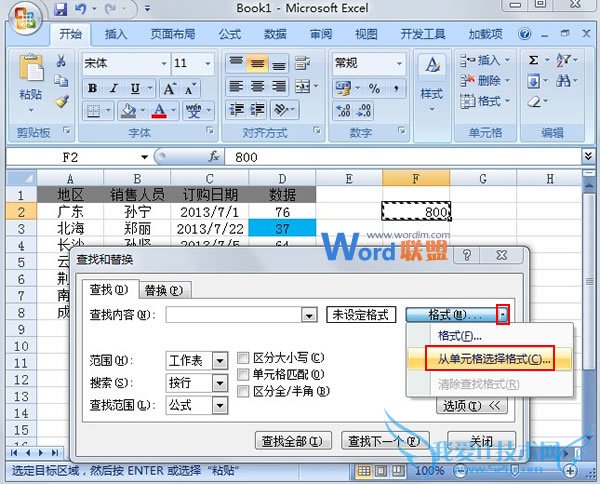Open the 插入 ribbon tab
The image size is (600, 484).
click(116, 34)
